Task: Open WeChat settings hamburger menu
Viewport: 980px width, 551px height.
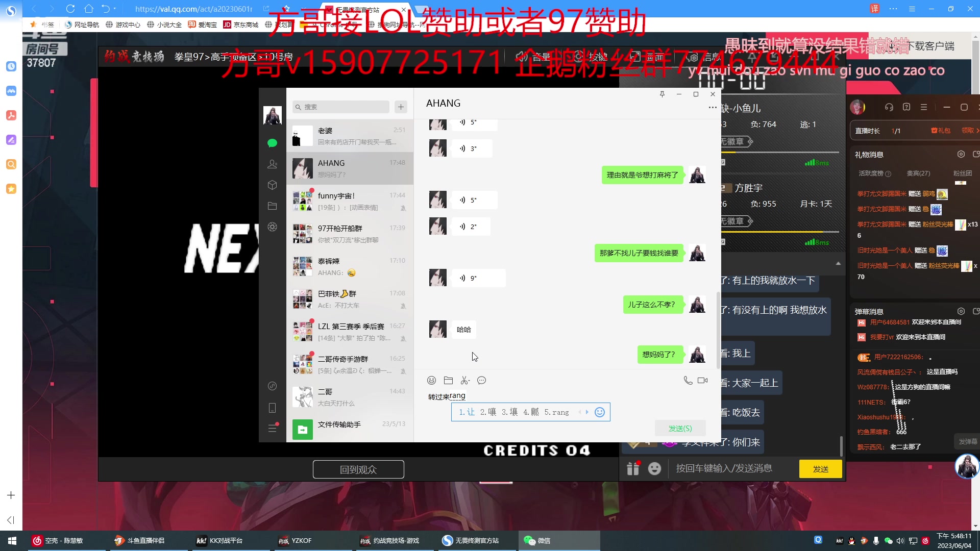Action: point(272,428)
